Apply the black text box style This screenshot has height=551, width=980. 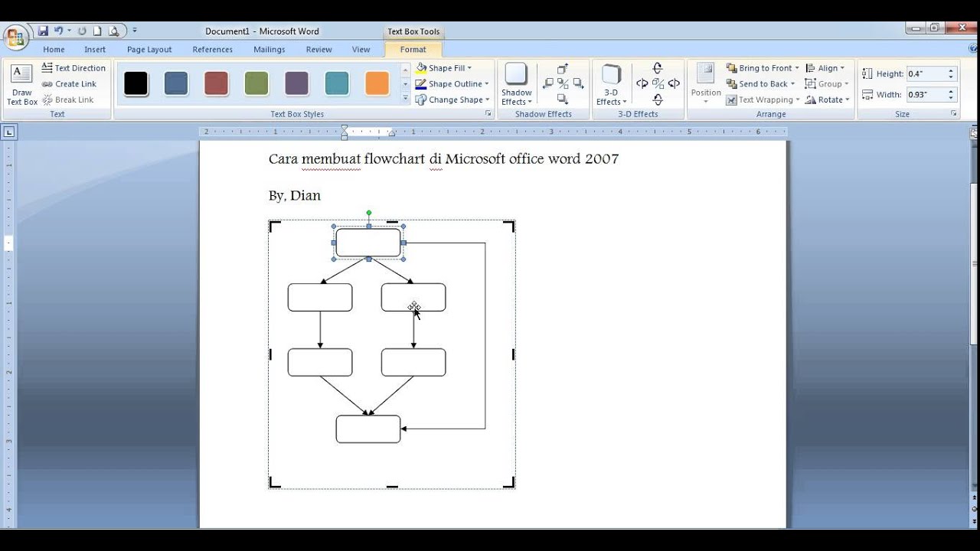pos(136,83)
